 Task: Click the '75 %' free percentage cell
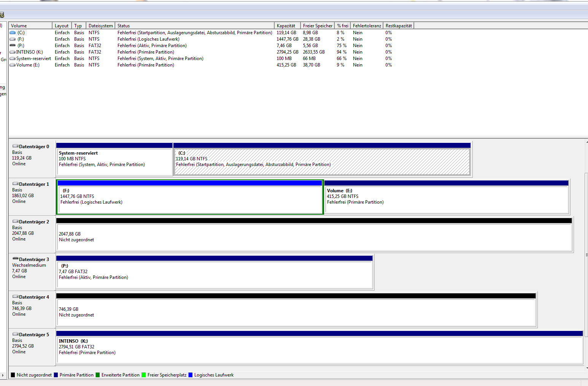click(x=342, y=46)
